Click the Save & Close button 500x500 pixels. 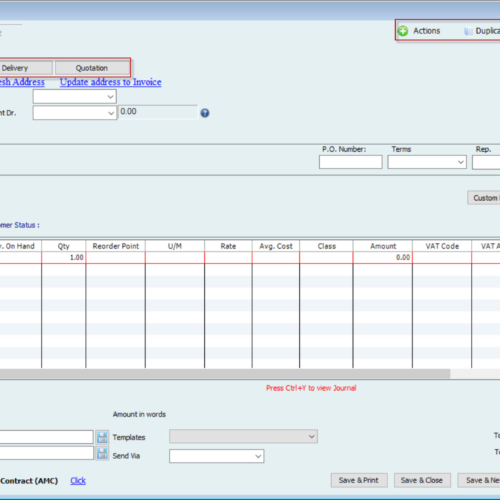(422, 480)
